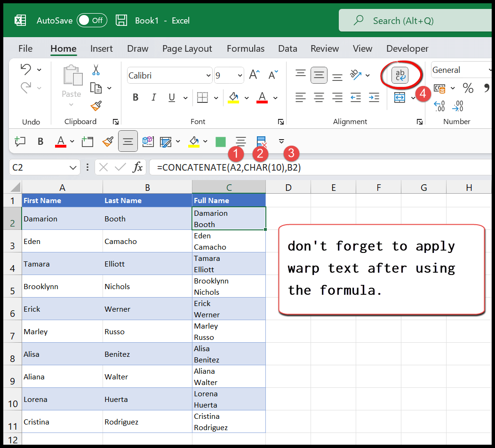Image resolution: width=495 pixels, height=448 pixels.
Task: Align text left in Alignment group
Action: click(x=301, y=97)
